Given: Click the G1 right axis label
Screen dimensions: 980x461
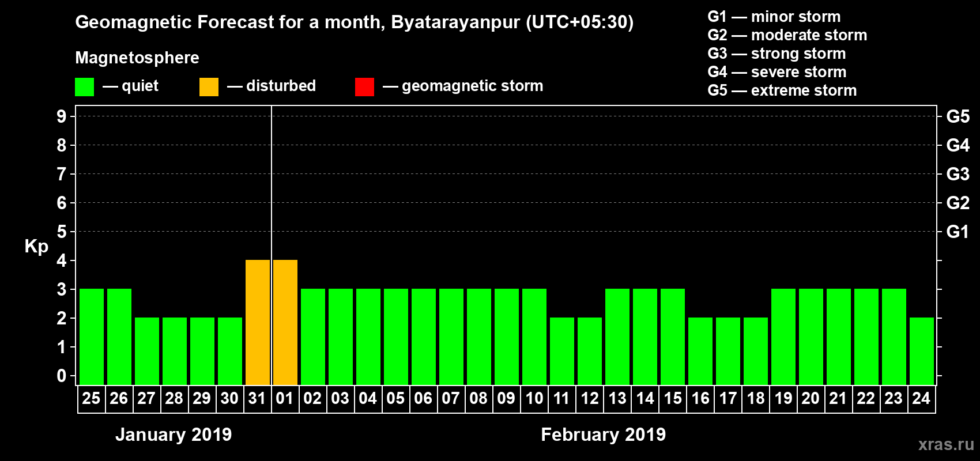Looking at the screenshot, I should (x=958, y=232).
